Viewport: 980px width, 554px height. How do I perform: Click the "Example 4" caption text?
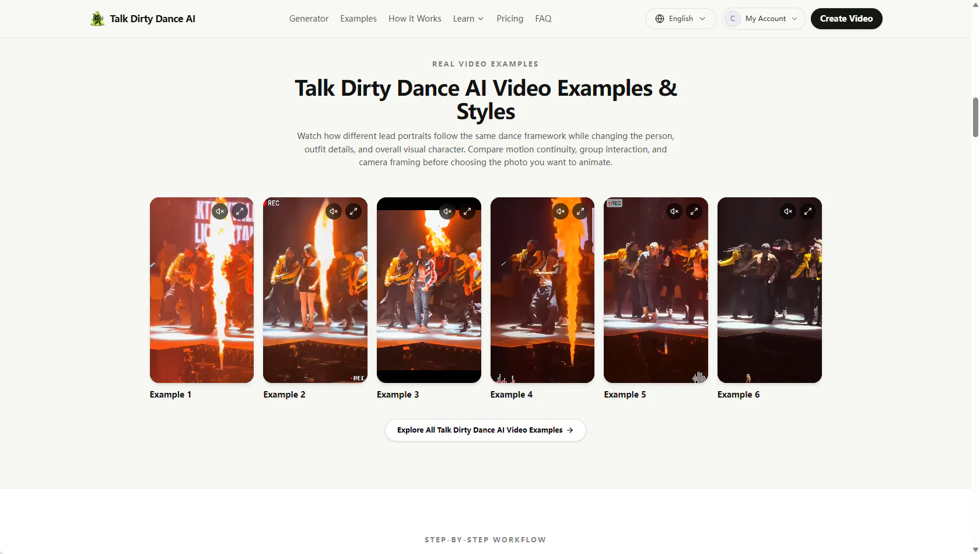pyautogui.click(x=512, y=395)
